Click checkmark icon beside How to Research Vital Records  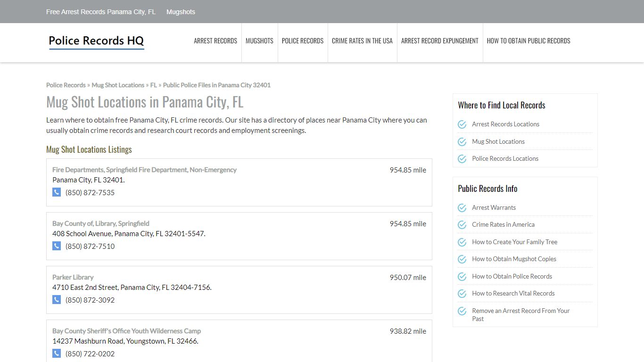[x=462, y=294]
